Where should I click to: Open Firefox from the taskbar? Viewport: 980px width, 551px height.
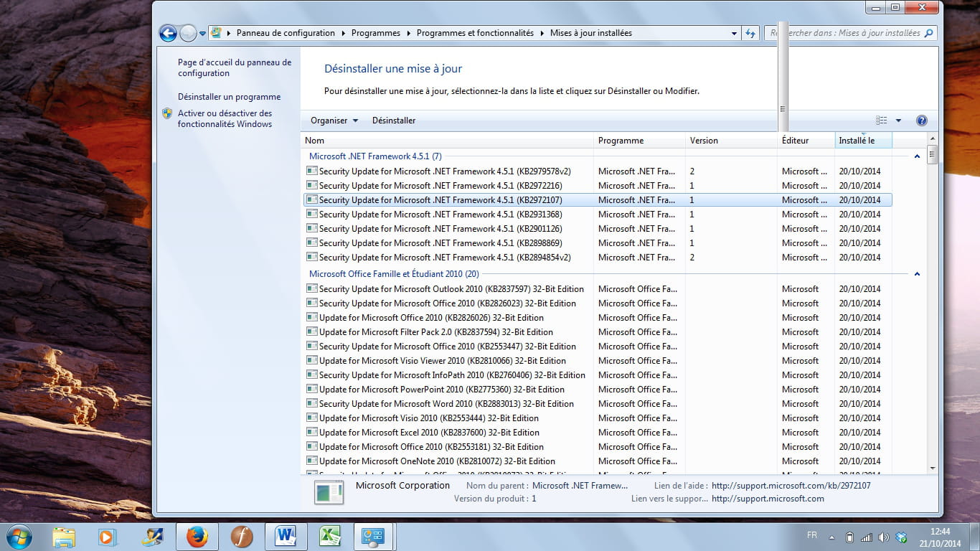pos(197,536)
